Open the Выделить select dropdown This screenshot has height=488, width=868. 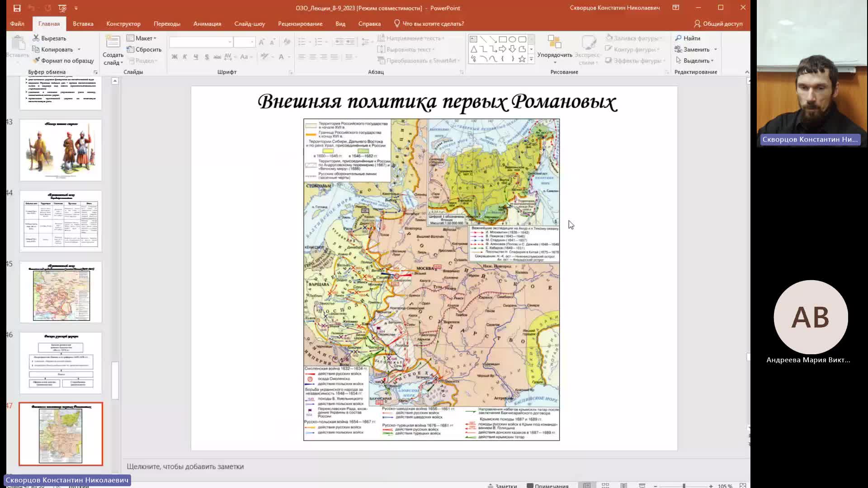(x=695, y=61)
